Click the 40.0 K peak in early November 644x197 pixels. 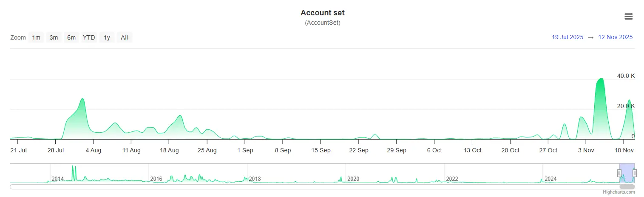pos(600,79)
